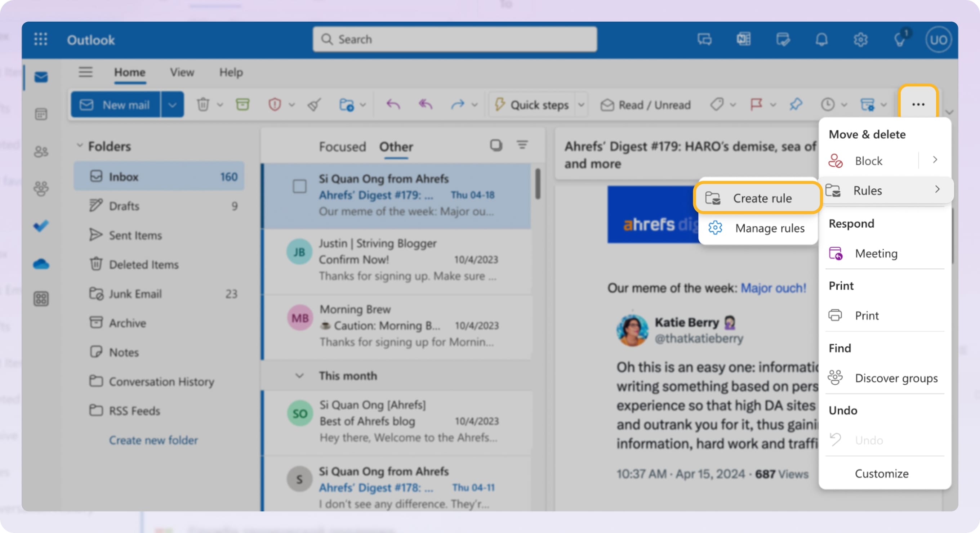Click the Move to folder icon
The width and height of the screenshot is (980, 533).
(347, 104)
